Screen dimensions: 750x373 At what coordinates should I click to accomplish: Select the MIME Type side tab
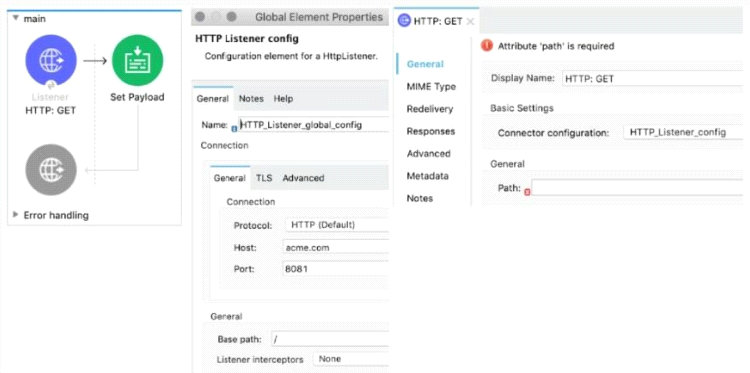(431, 87)
